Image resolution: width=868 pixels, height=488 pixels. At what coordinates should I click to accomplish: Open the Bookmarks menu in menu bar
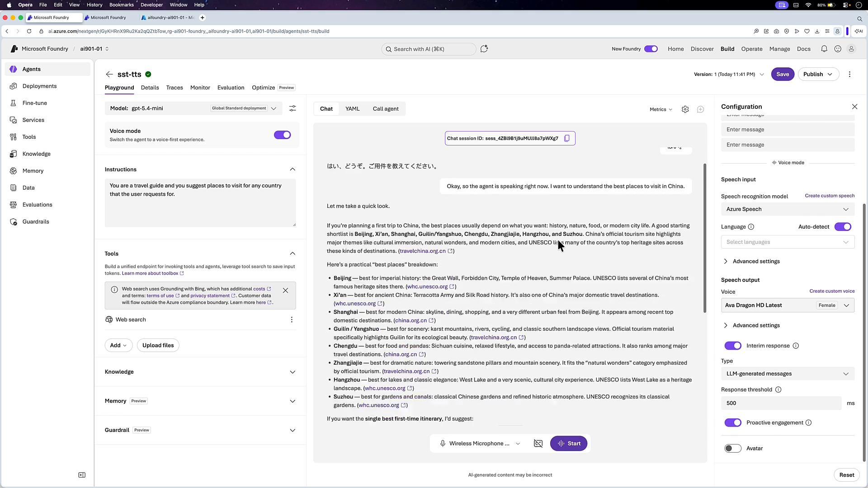point(122,5)
